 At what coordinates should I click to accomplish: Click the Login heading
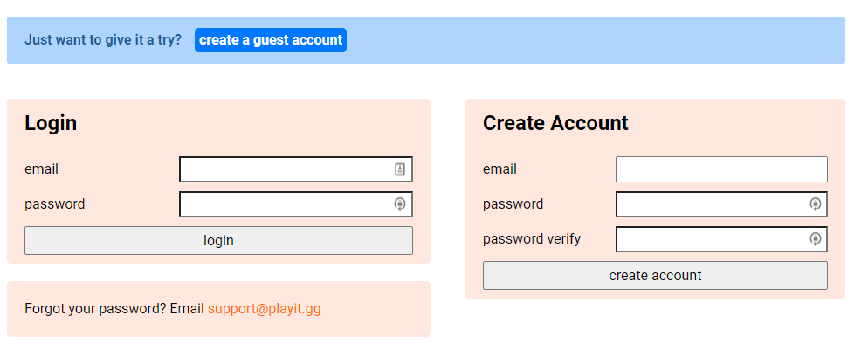[x=51, y=123]
